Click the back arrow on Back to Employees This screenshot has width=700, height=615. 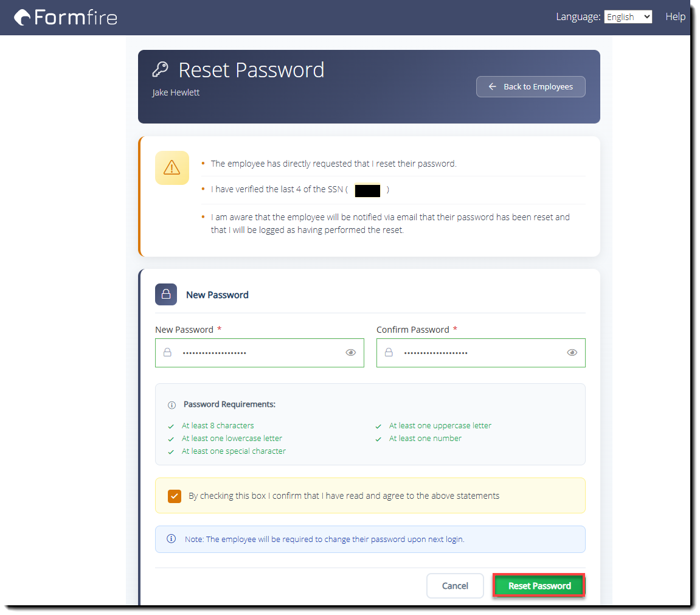click(493, 86)
